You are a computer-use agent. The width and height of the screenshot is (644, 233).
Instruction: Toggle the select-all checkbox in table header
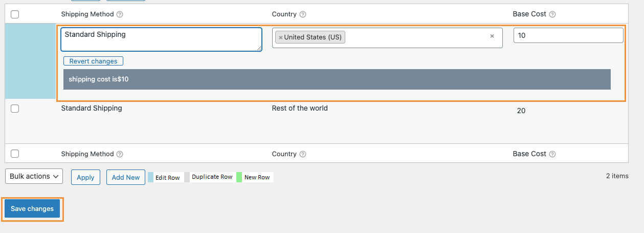15,14
